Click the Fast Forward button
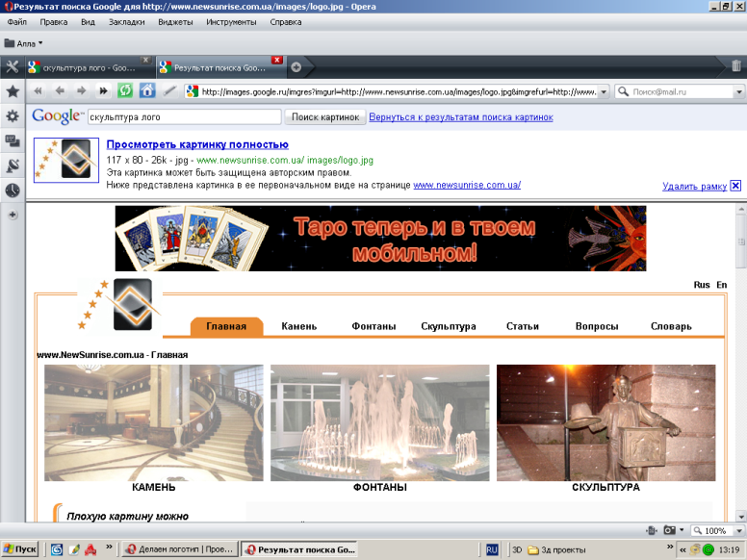 pos(103,91)
